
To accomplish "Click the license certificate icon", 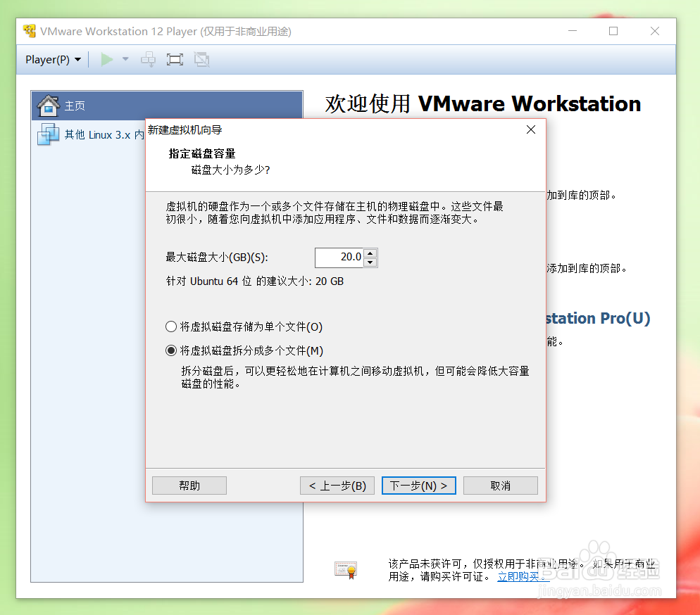I will tap(346, 569).
